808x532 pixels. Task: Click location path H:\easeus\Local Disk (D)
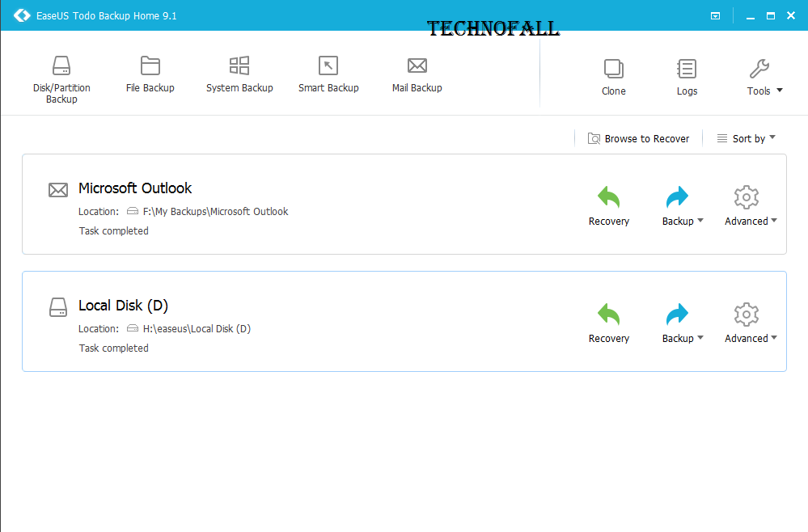pos(197,329)
